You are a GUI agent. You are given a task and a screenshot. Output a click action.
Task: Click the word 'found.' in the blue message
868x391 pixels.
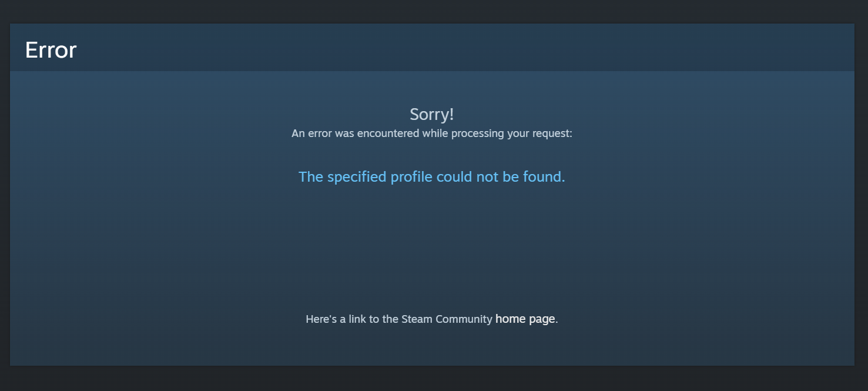point(544,177)
